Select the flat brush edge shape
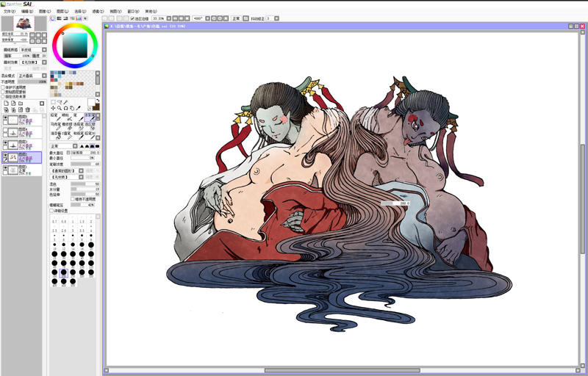 (x=98, y=146)
